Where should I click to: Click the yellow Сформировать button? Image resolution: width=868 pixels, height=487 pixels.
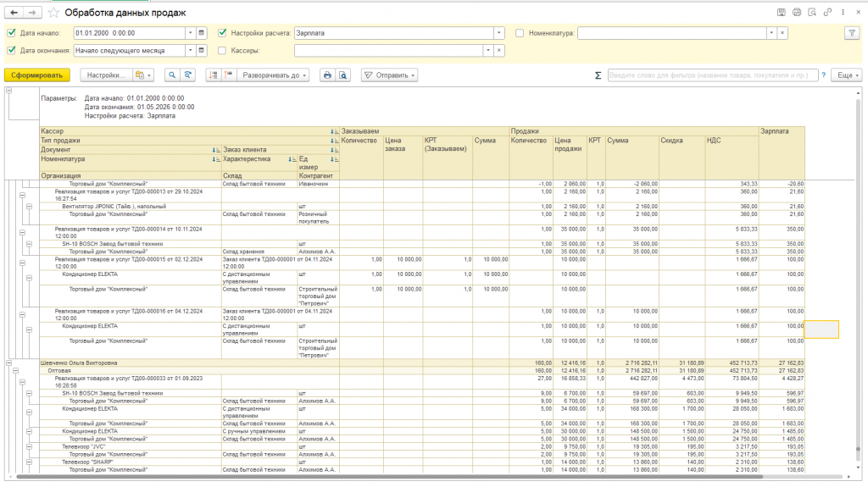pyautogui.click(x=36, y=75)
